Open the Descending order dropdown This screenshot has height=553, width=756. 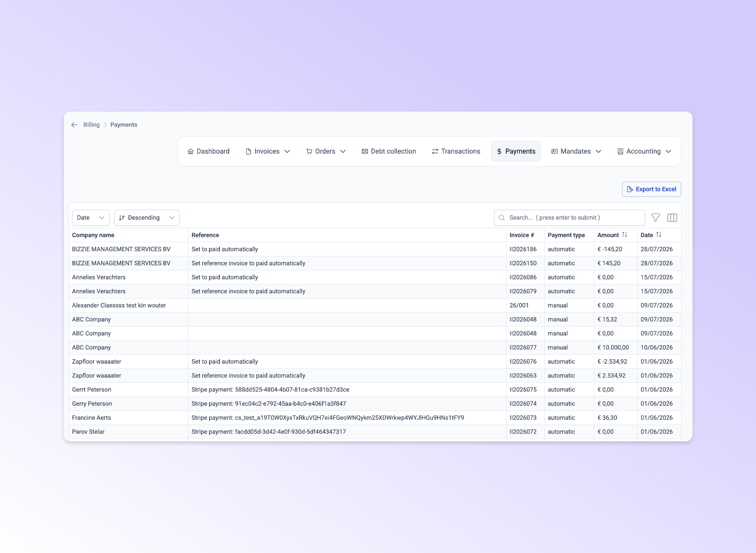click(147, 218)
